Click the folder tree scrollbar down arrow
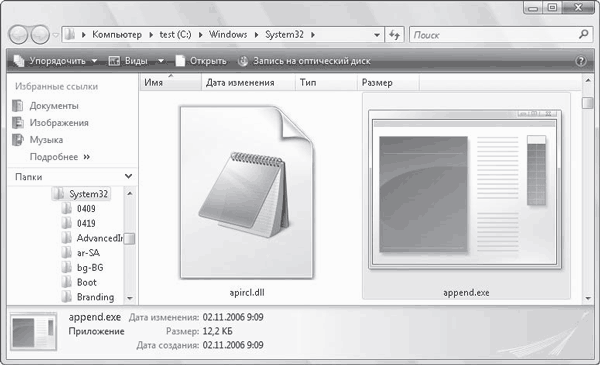 coord(130,298)
